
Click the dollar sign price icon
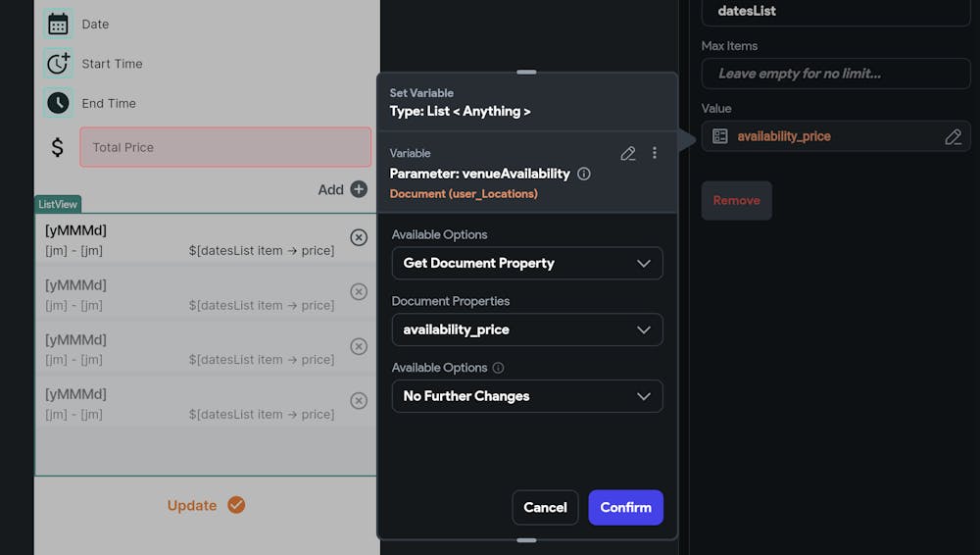58,147
